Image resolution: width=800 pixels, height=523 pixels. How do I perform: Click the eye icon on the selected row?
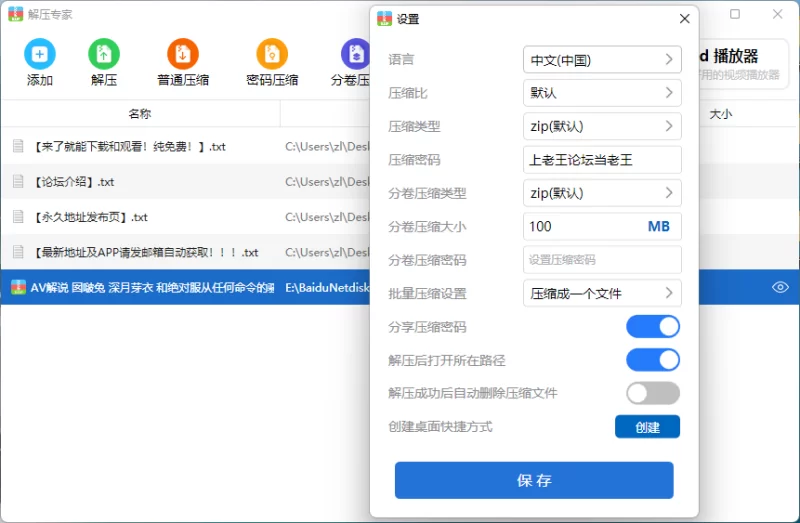point(780,287)
